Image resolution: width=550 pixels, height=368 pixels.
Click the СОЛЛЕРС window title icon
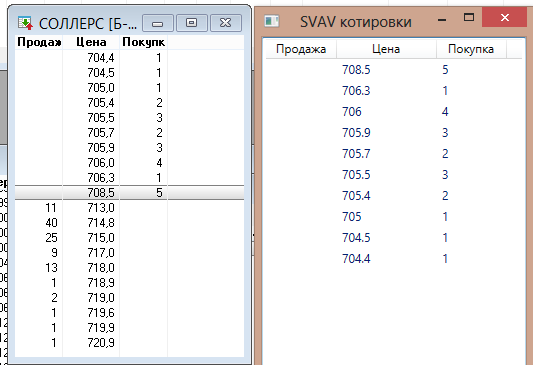coord(25,23)
